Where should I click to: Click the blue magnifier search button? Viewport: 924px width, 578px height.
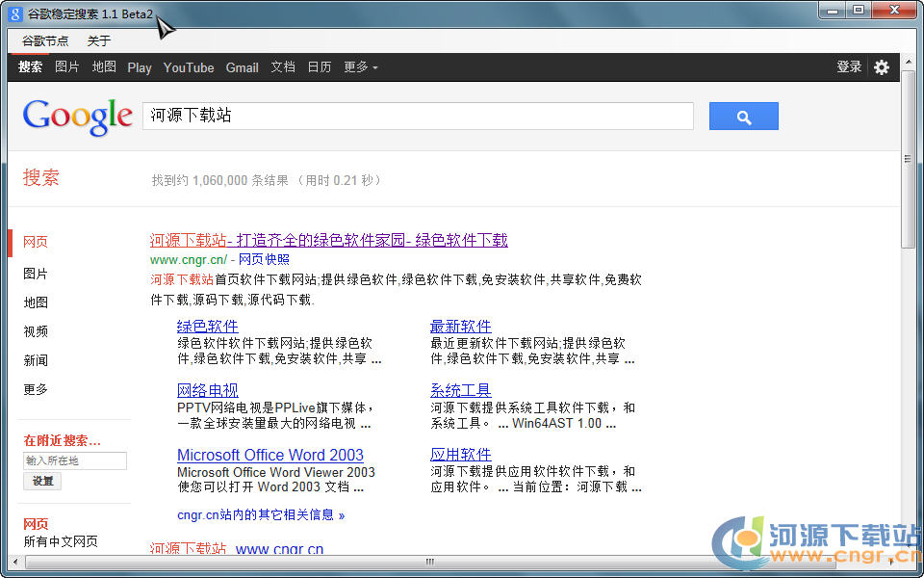(743, 117)
